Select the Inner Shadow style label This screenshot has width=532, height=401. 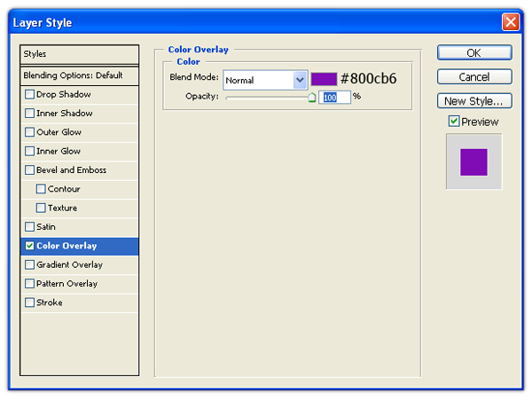tap(65, 113)
